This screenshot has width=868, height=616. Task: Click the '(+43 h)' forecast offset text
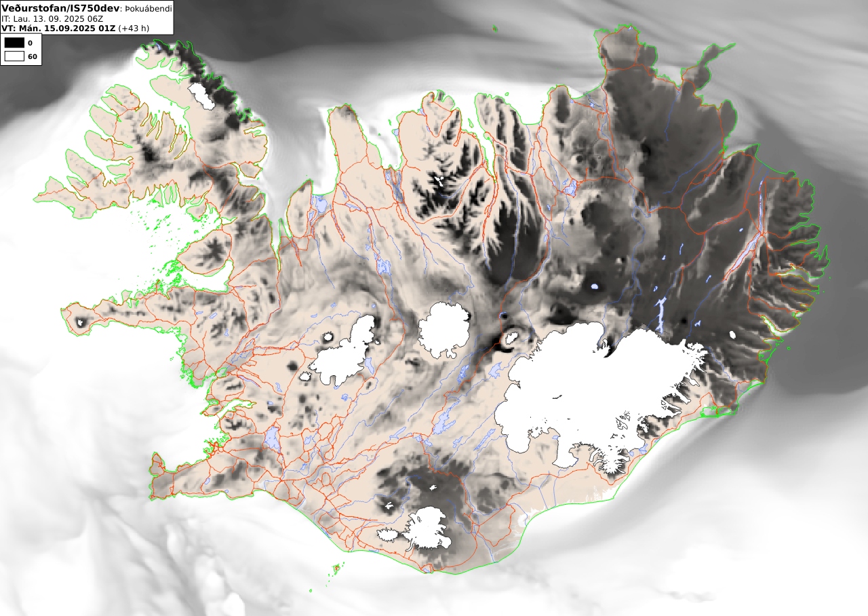click(134, 28)
